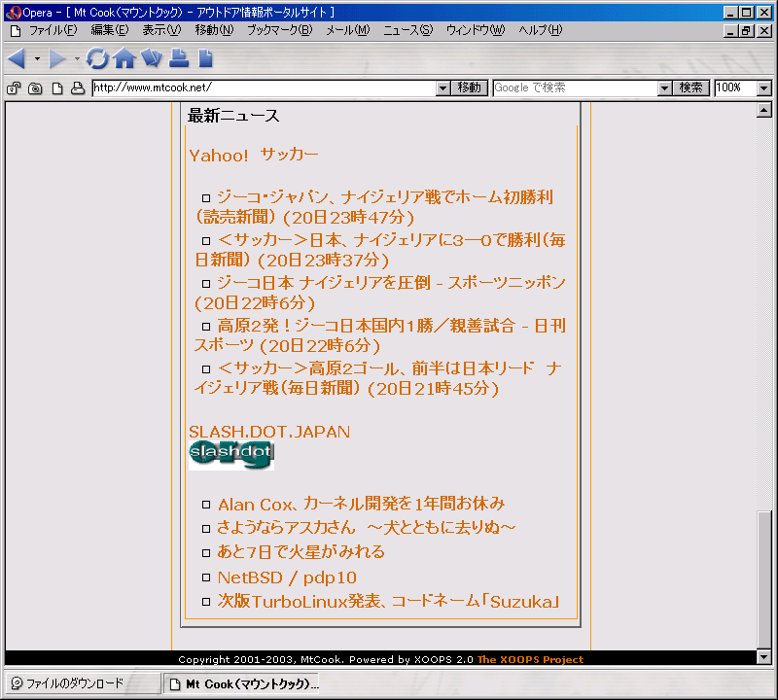The image size is (778, 700).
Task: Click the Opera logo icon in title bar
Action: click(x=14, y=12)
